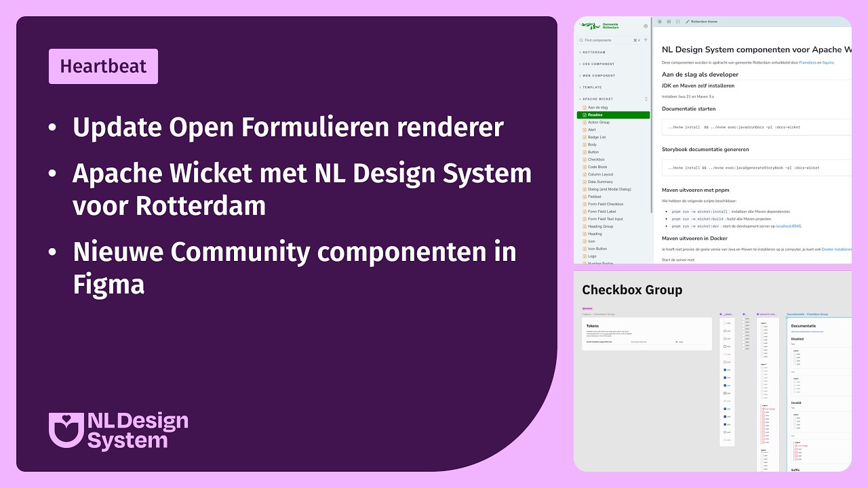Click 'Documentatie - Checkbox Group' frame label
Screen dimensions: 868x488
tap(807, 314)
